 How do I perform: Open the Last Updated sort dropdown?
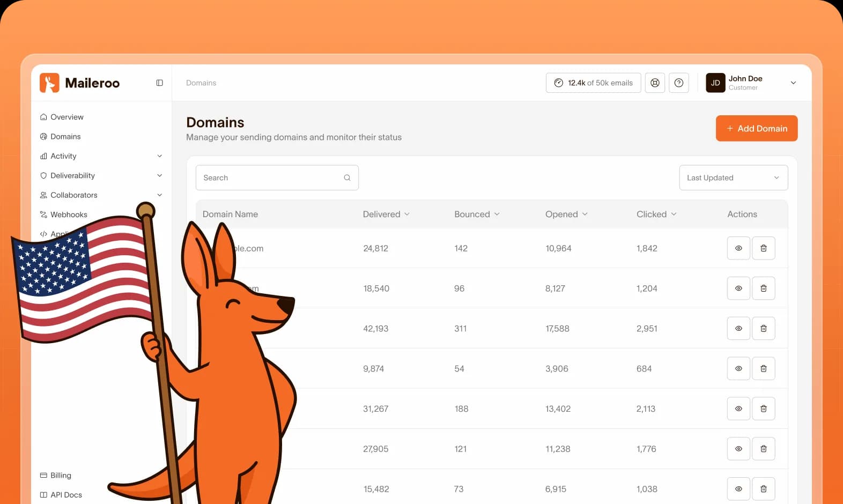tap(734, 177)
